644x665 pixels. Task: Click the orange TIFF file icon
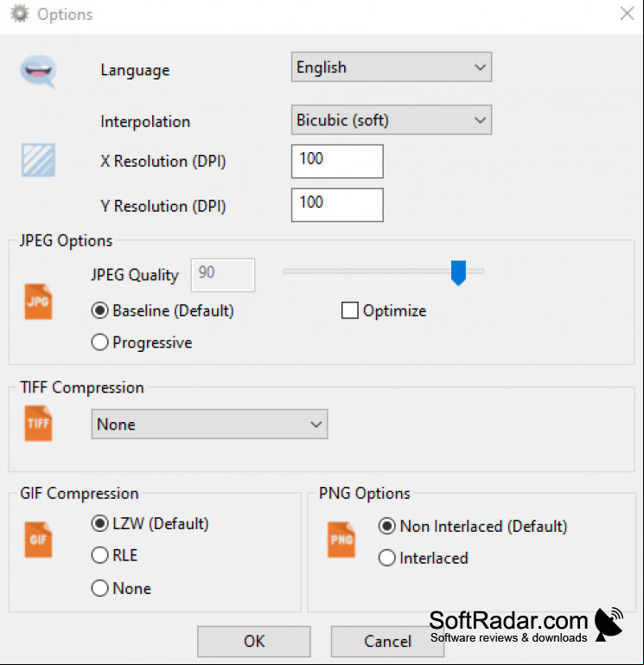tap(38, 423)
